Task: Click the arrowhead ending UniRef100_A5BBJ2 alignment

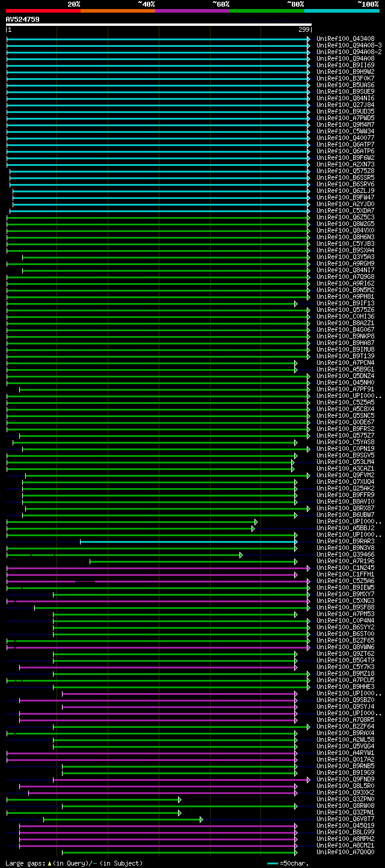Action: pyautogui.click(x=253, y=528)
